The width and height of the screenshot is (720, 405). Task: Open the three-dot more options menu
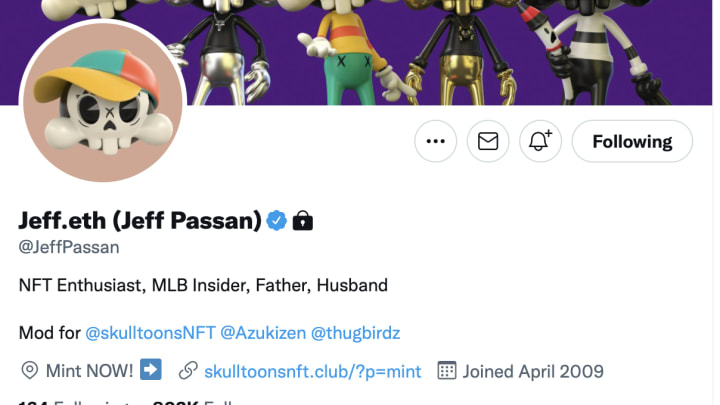point(435,141)
